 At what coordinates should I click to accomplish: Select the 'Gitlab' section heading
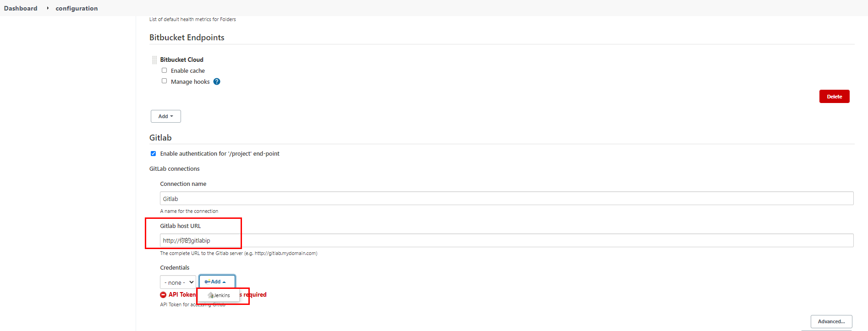(160, 138)
